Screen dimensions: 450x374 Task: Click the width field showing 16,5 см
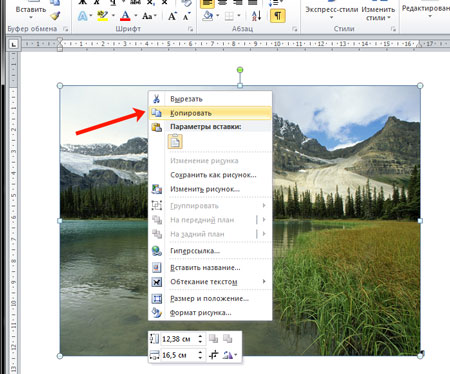tap(179, 355)
